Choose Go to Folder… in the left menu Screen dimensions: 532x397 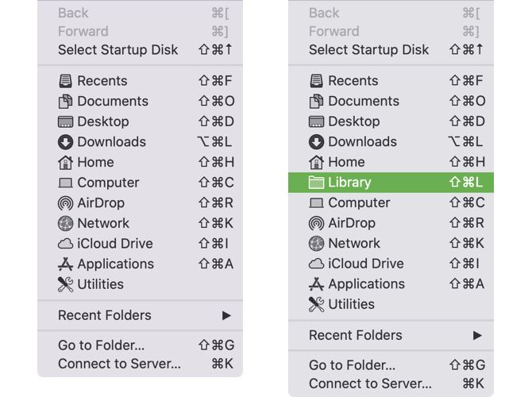coord(101,345)
